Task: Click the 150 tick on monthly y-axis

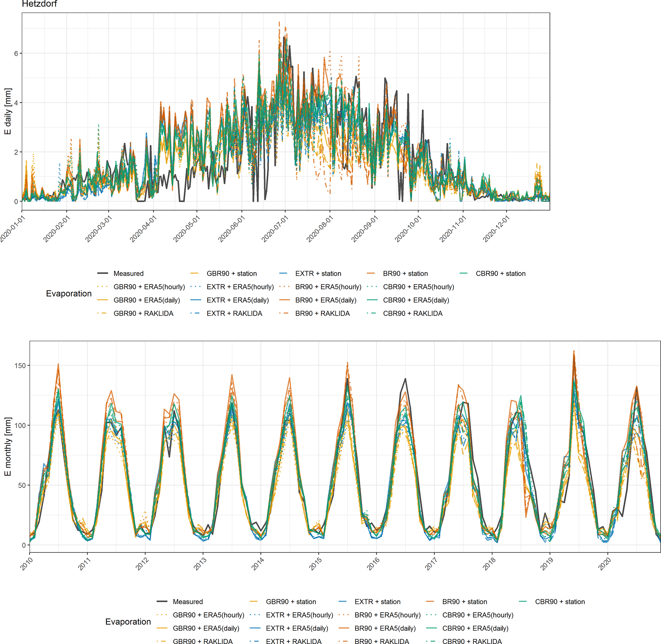Action: (x=20, y=366)
